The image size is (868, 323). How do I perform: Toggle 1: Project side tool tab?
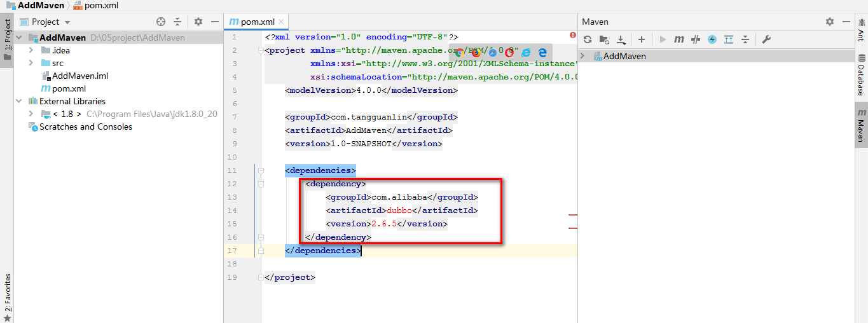pos(7,39)
